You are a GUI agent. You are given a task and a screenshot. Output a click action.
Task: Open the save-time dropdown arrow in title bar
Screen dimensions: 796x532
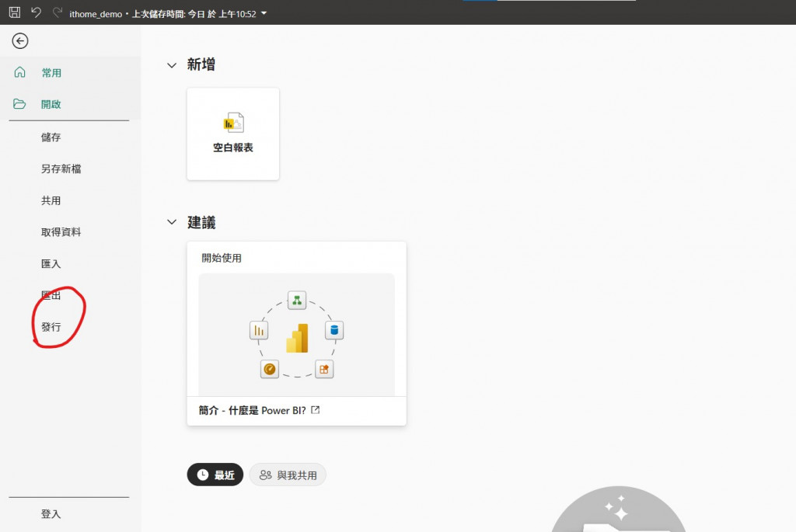click(x=264, y=14)
